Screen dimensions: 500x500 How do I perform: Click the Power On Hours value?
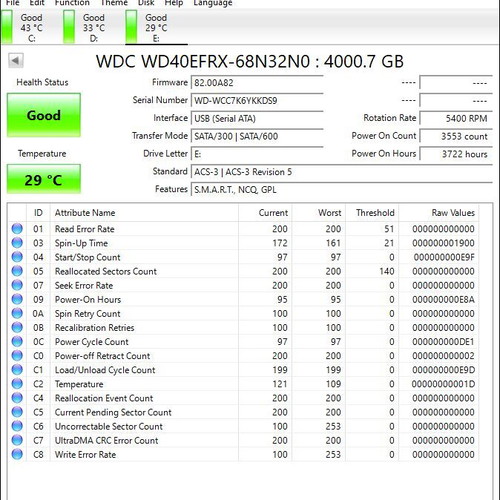point(456,154)
